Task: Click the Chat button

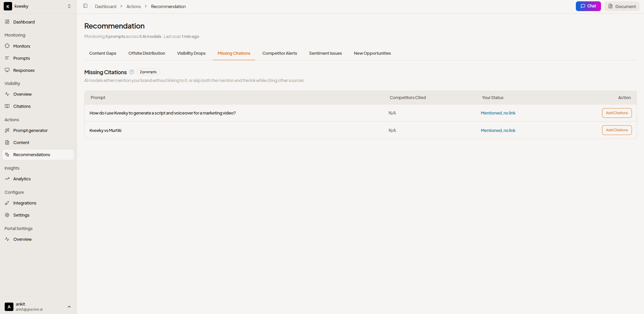Action: (x=588, y=6)
